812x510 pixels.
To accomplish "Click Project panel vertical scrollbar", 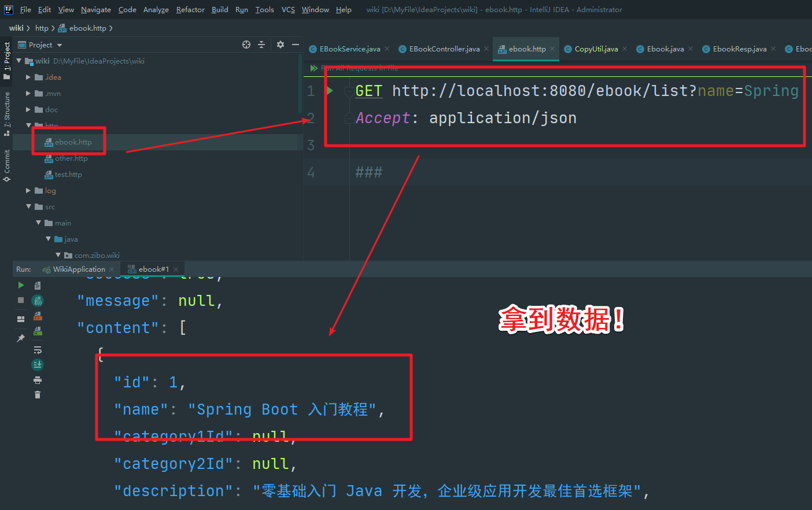I will (300, 84).
